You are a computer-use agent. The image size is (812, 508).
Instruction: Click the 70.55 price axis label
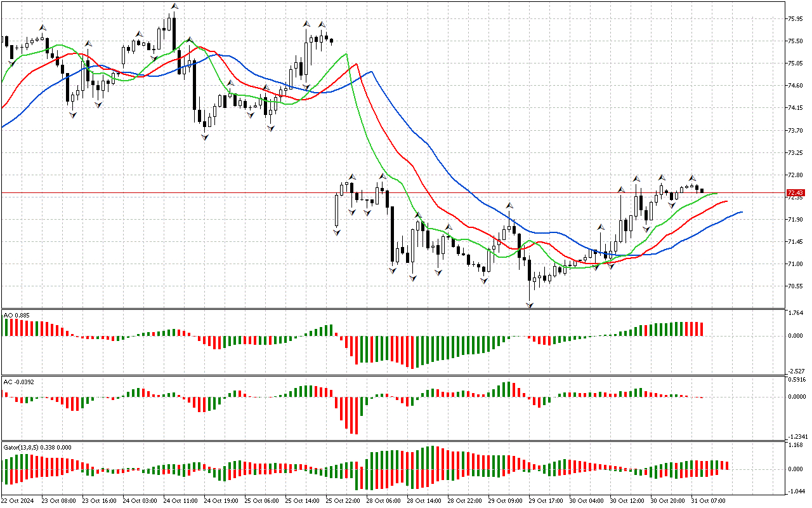(x=795, y=286)
